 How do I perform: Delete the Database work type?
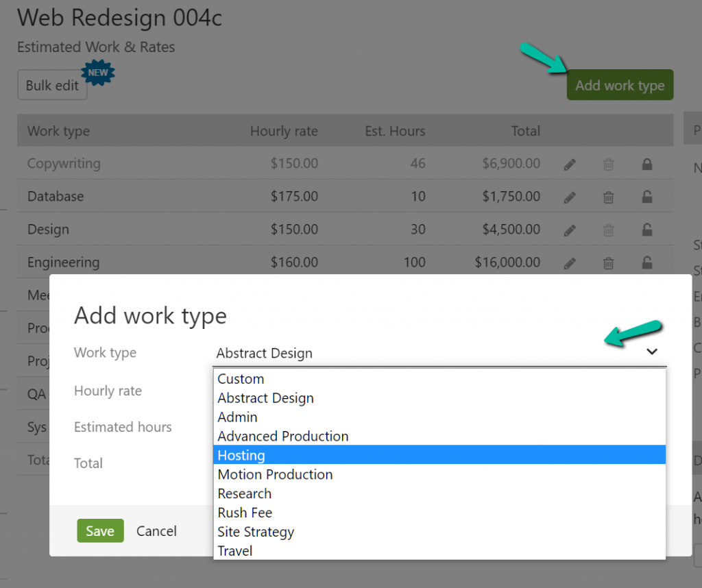(x=608, y=197)
